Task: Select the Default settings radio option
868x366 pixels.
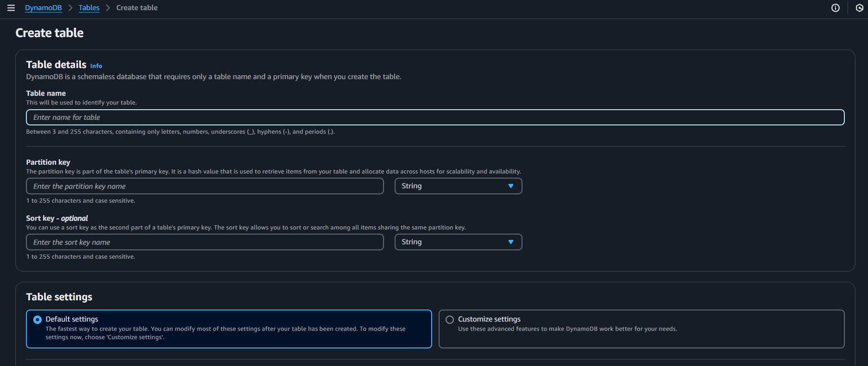Action: coord(38,320)
